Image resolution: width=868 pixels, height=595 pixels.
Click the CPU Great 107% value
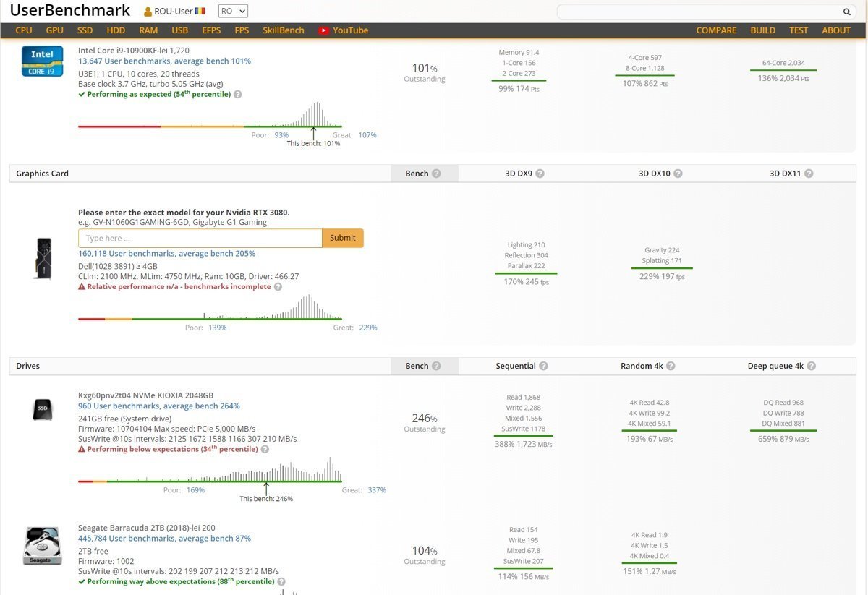pyautogui.click(x=367, y=135)
